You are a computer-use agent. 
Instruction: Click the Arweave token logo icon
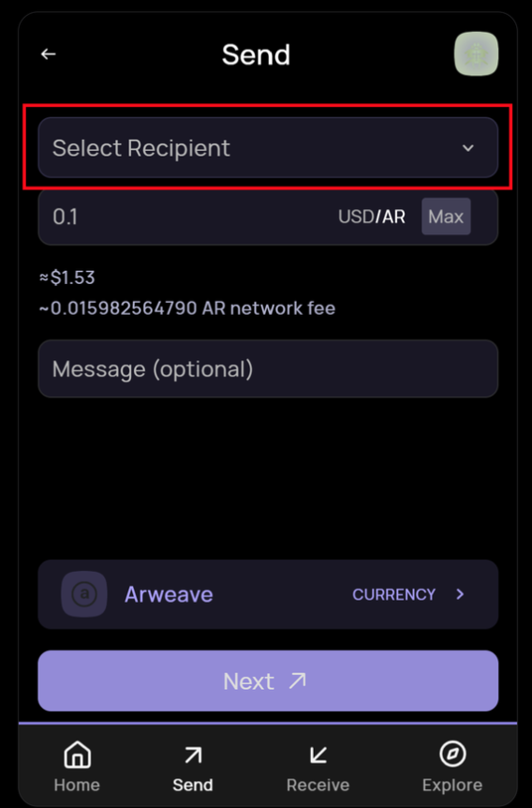coord(84,594)
